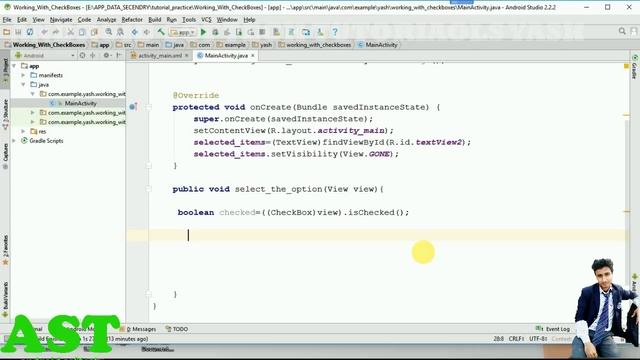The image size is (640, 360).
Task: Click the Copy icon in toolbar
Action: [82, 32]
